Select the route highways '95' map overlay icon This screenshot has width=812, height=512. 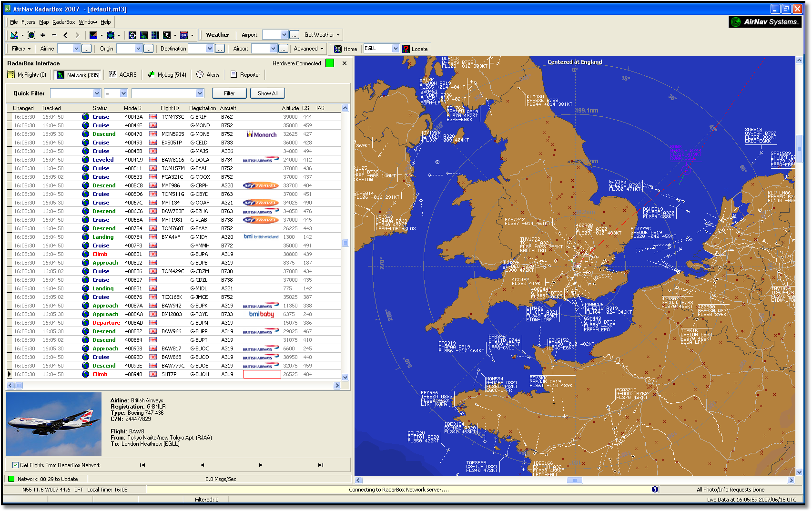183,35
